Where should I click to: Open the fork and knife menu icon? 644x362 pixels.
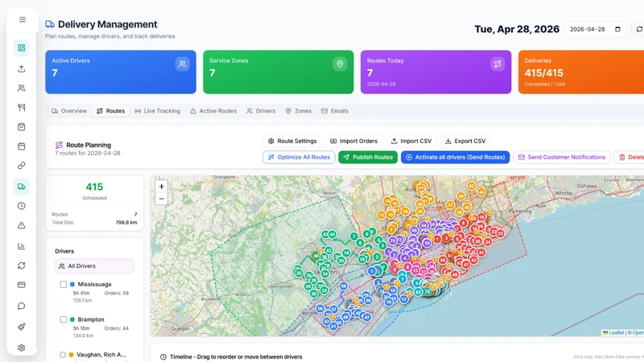tap(22, 107)
